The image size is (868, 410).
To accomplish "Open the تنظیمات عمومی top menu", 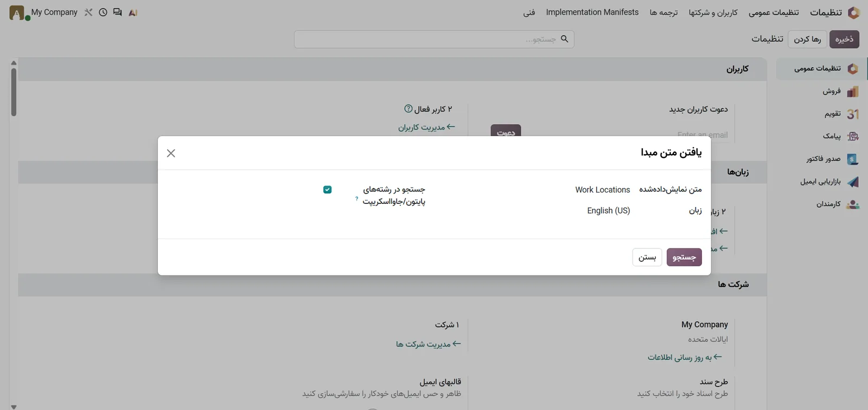I will 774,12.
